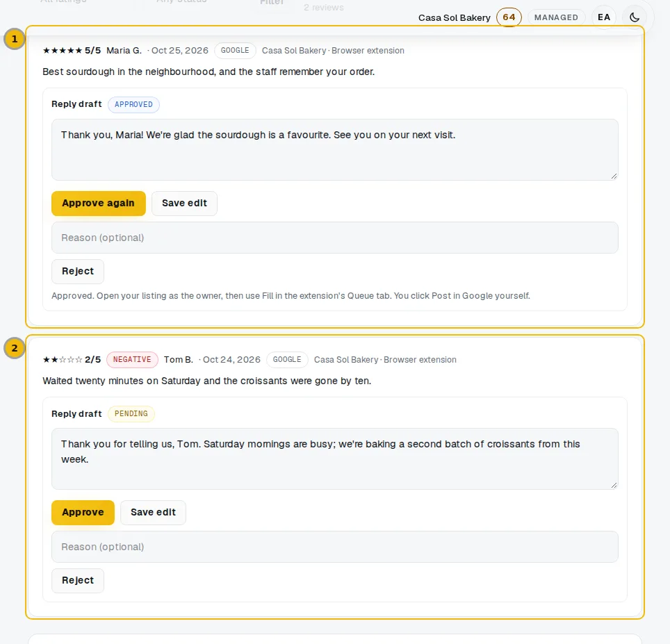Grab the resize handle on Tom's reply box
Image resolution: width=670 pixels, height=644 pixels.
click(614, 485)
